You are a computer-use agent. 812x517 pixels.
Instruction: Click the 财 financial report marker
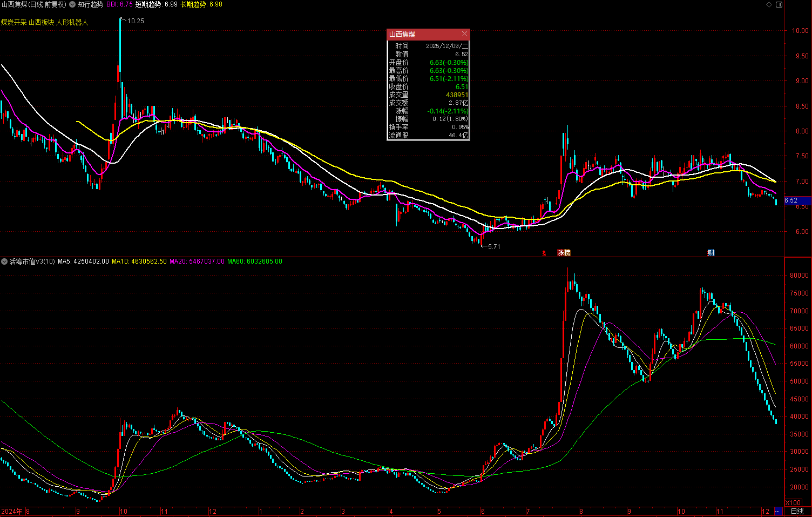pos(711,253)
